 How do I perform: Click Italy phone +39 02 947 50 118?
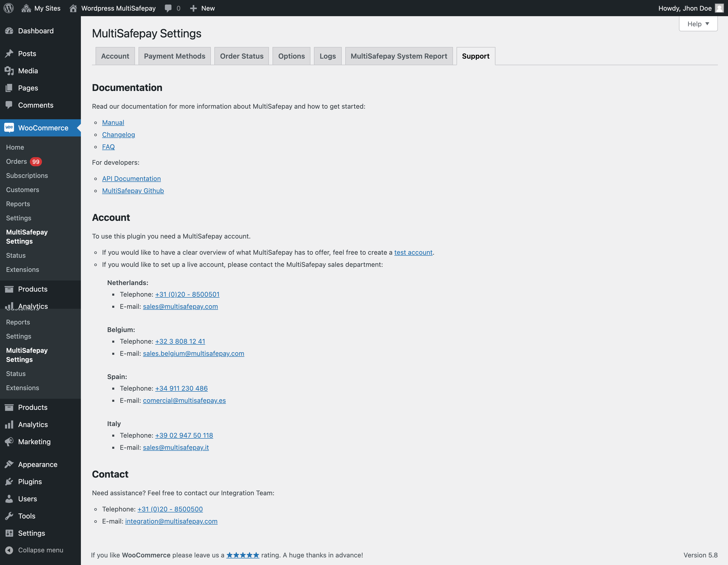(x=184, y=435)
